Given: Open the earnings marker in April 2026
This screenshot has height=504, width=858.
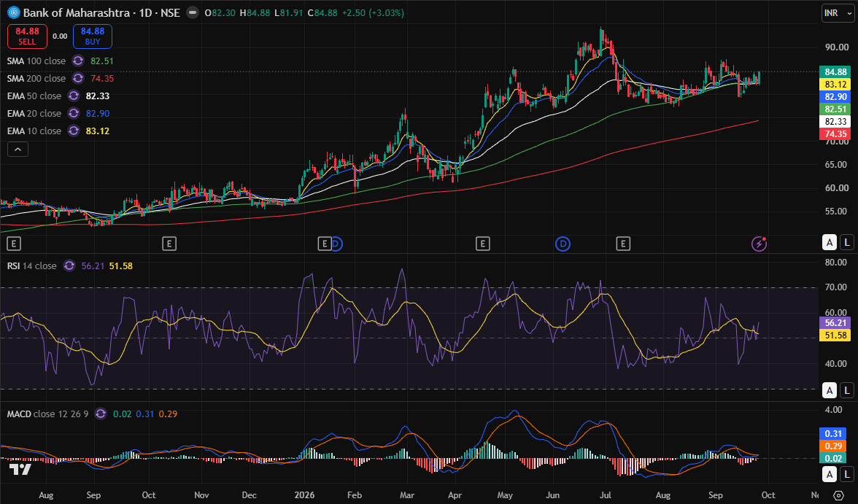Looking at the screenshot, I should point(482,244).
